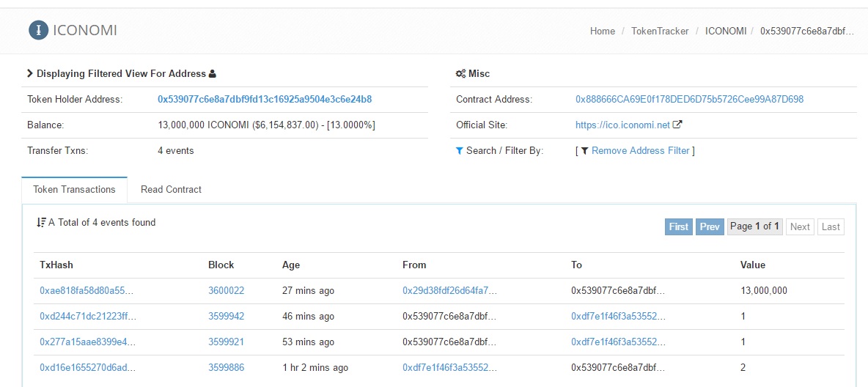The width and height of the screenshot is (868, 387).
Task: Open transaction 0xd244c71dc21223ff...
Action: coord(88,316)
